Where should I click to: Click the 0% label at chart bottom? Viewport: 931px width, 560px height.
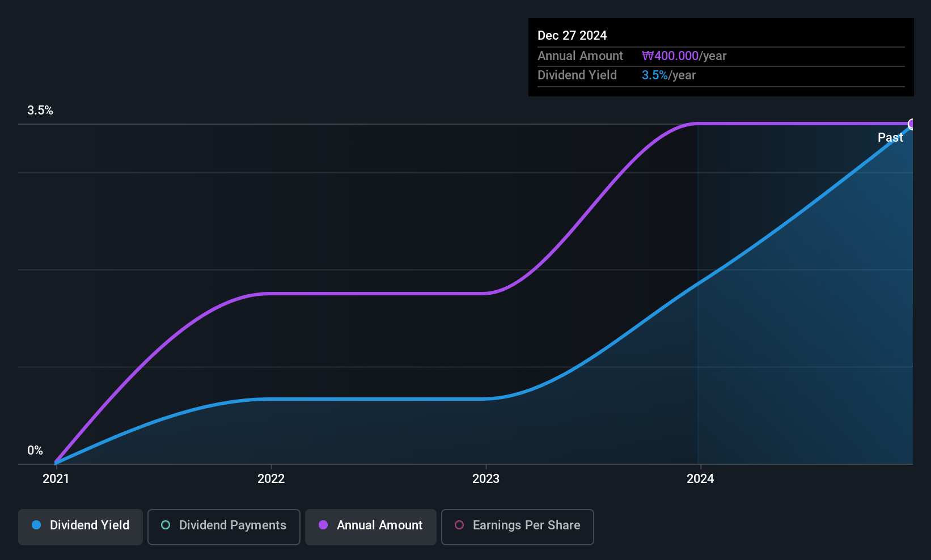click(x=35, y=449)
